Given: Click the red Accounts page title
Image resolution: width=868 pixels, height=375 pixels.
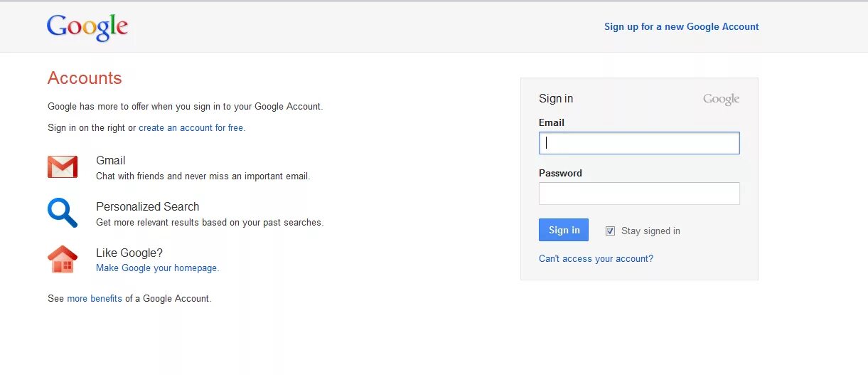Looking at the screenshot, I should coord(85,78).
